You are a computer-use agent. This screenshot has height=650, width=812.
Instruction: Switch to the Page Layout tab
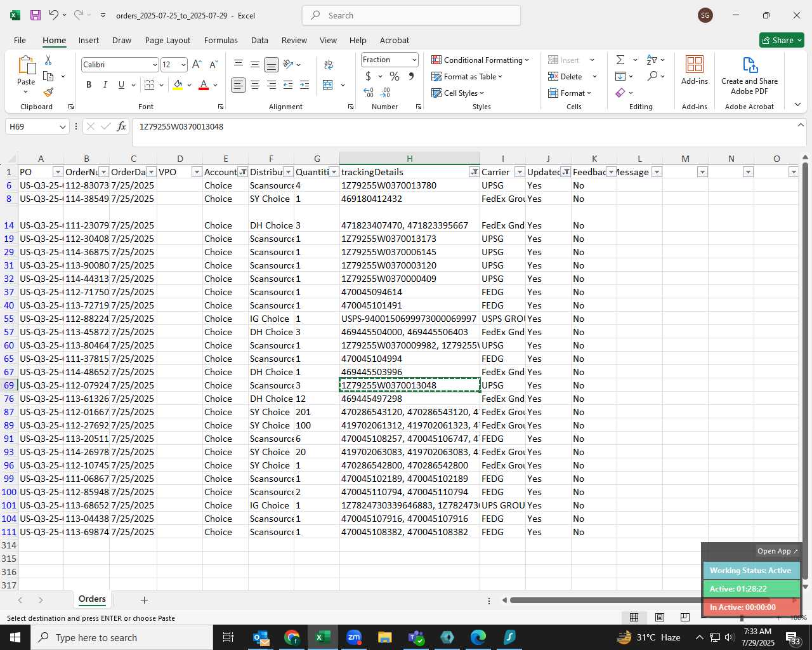(167, 40)
